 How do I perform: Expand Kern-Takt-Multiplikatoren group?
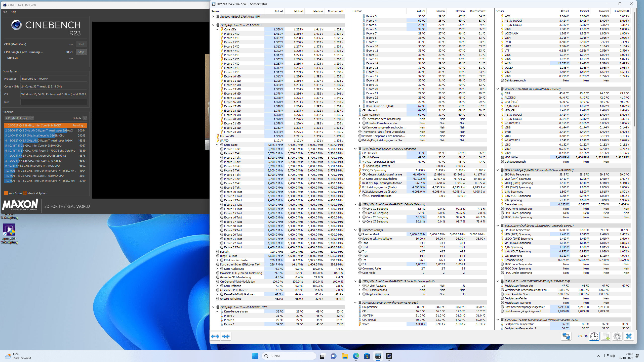217,294
